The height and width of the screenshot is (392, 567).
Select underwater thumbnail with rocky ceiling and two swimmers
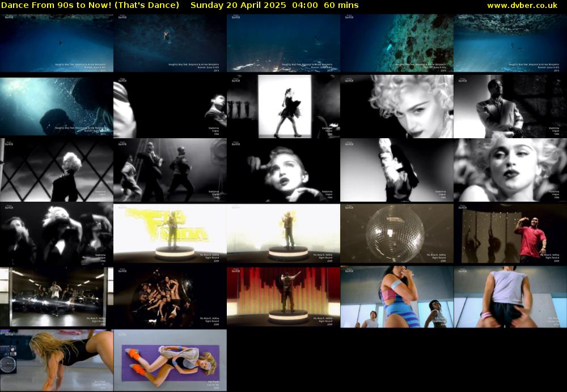[x=510, y=43]
